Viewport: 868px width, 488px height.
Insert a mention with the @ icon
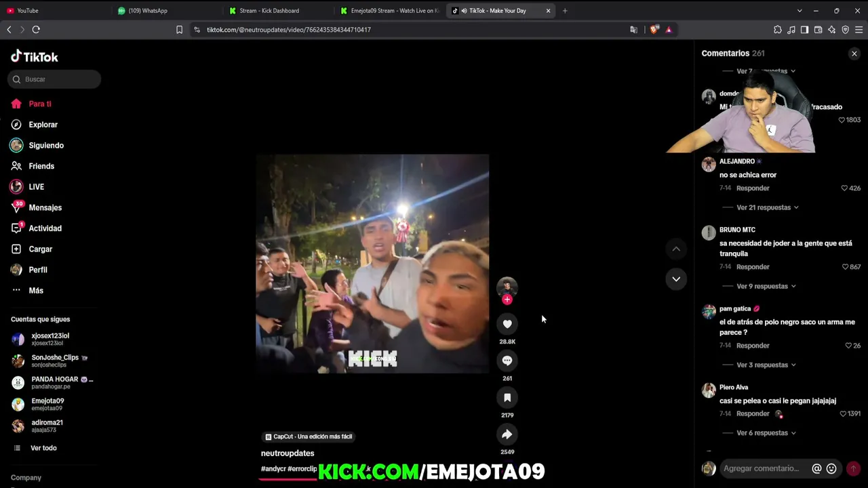pyautogui.click(x=816, y=468)
